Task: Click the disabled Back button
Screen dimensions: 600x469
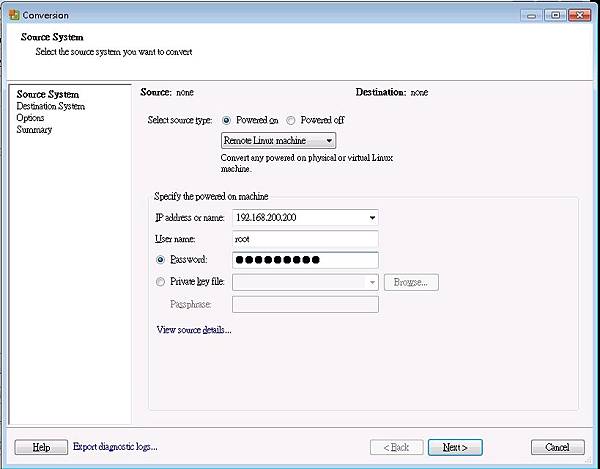Action: click(x=396, y=447)
